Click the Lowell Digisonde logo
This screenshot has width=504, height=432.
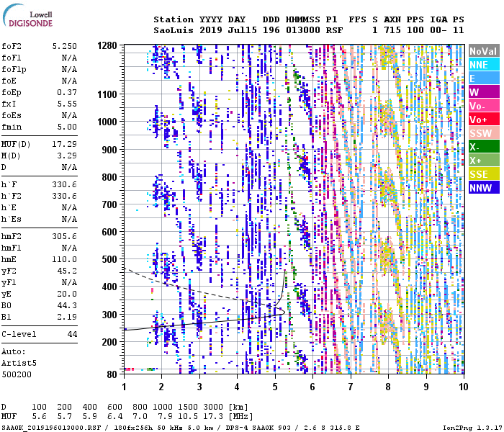[x=27, y=16]
